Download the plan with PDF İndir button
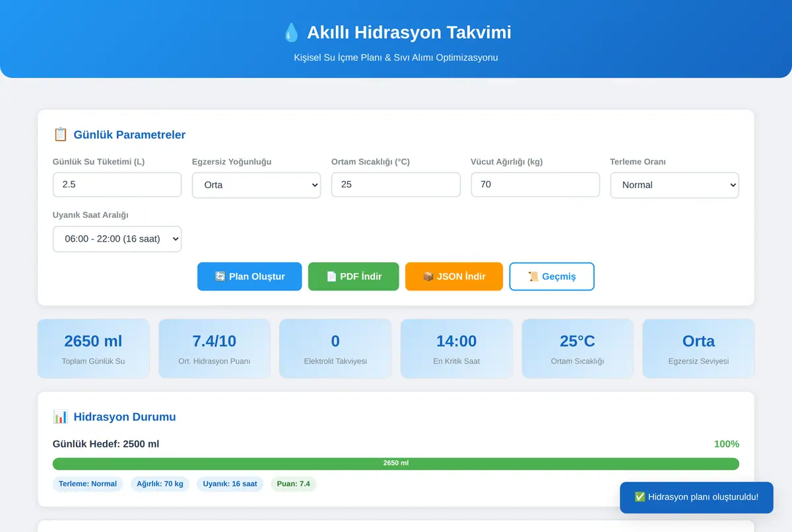 tap(354, 277)
